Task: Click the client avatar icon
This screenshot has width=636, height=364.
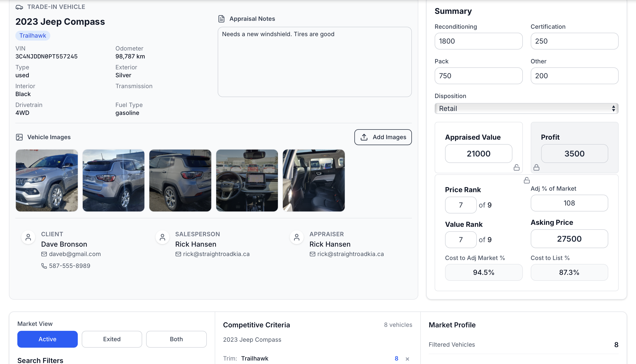Action: click(28, 237)
